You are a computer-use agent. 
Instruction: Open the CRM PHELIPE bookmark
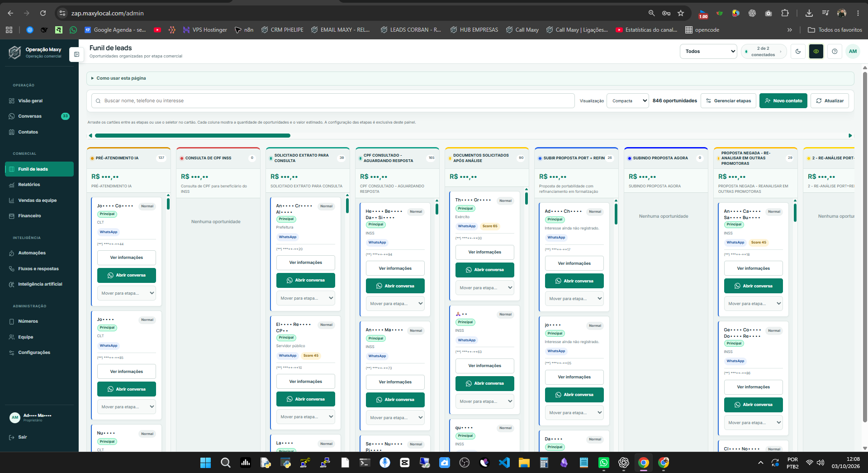point(282,30)
